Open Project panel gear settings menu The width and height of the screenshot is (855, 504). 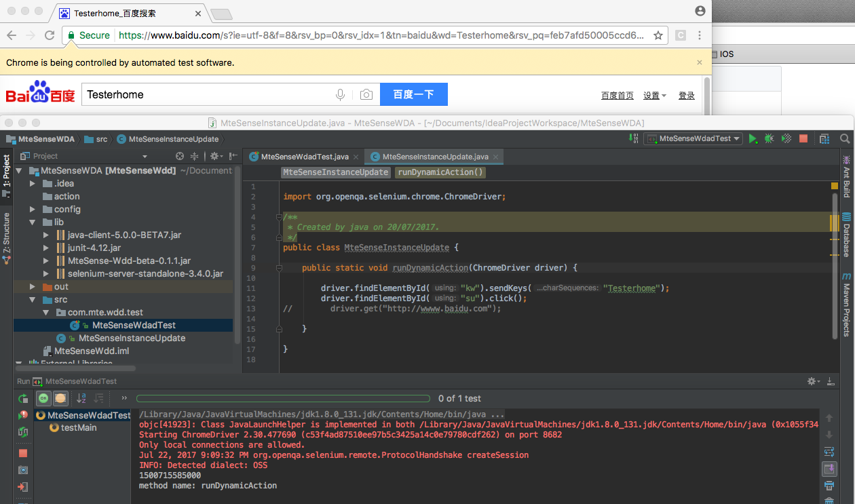tap(215, 156)
